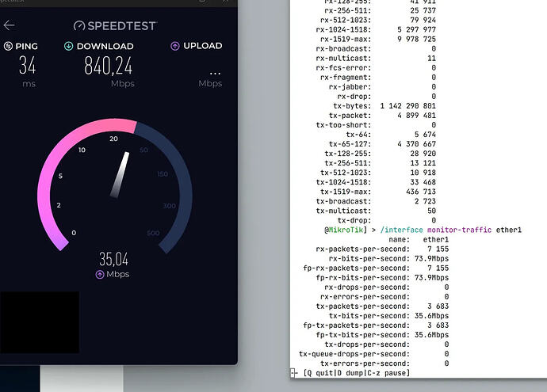Click the PING icon
Screen dimensions: 547x392
[8, 46]
